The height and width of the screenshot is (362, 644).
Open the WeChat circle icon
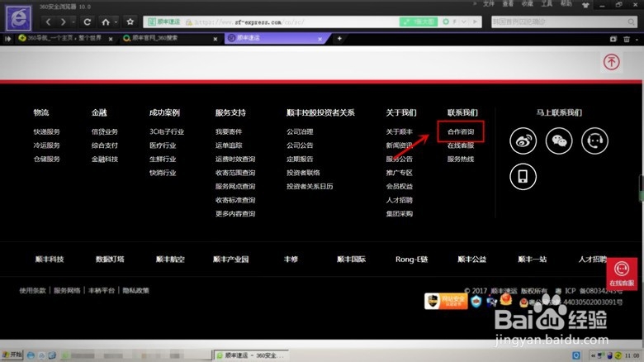pyautogui.click(x=559, y=141)
